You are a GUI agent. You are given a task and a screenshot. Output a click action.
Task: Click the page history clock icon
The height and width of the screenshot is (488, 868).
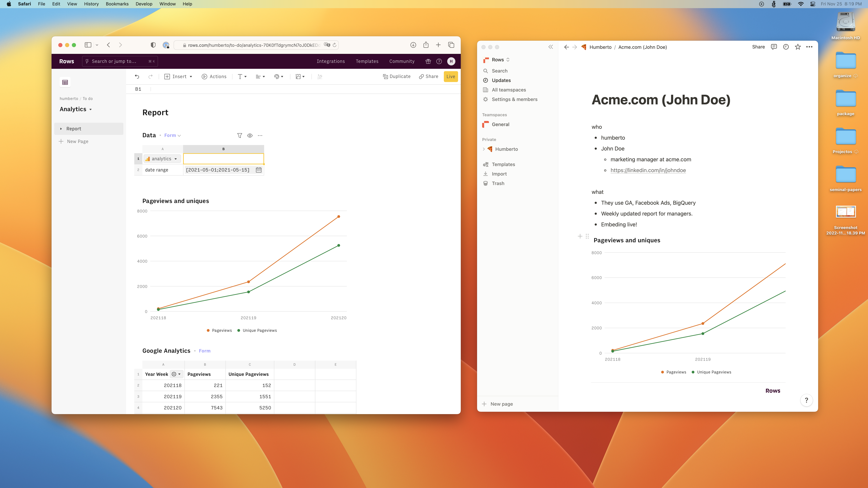click(786, 47)
